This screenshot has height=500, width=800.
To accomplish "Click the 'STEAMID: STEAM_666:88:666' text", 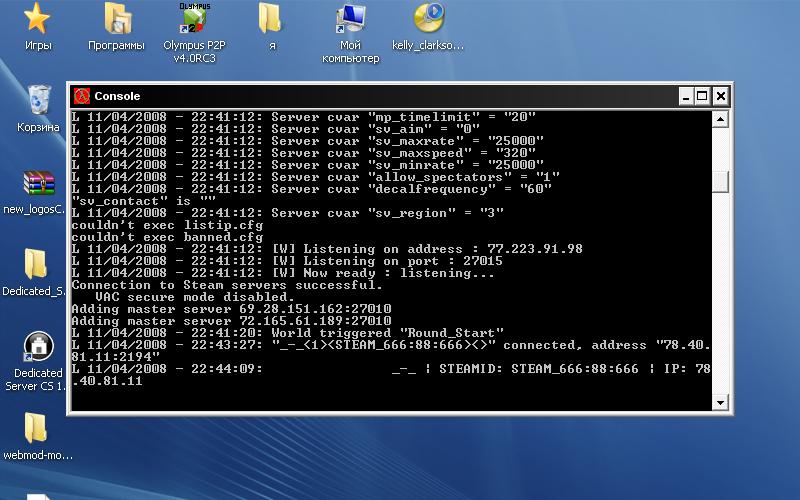I will [x=539, y=368].
